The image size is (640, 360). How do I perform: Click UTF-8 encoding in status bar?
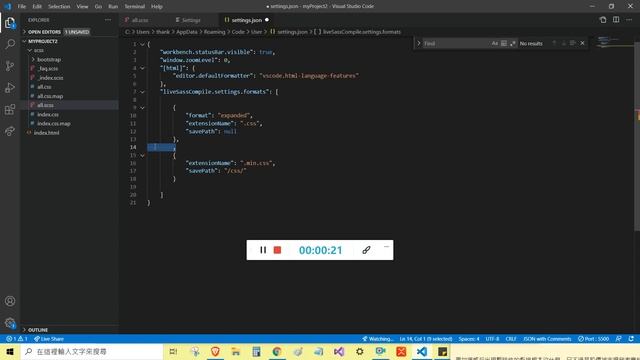pyautogui.click(x=492, y=339)
